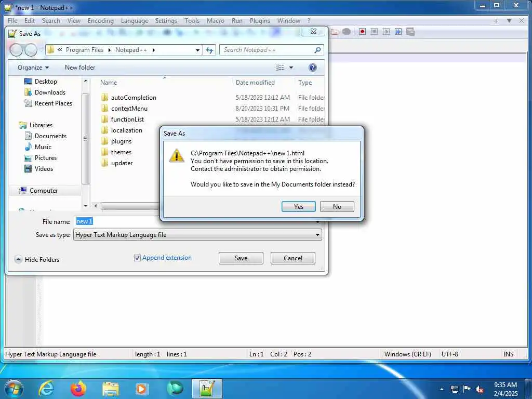Click the Save button
532x399 pixels.
coord(241,258)
